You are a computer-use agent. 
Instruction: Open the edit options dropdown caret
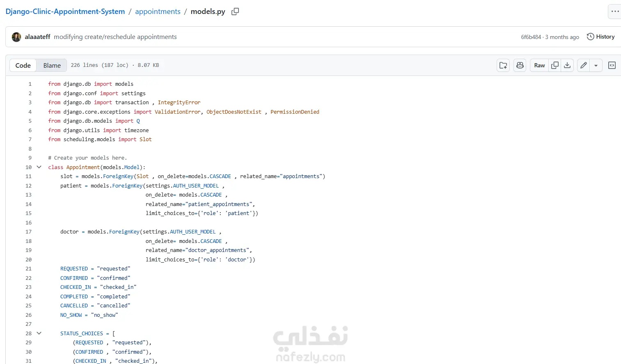pyautogui.click(x=596, y=65)
